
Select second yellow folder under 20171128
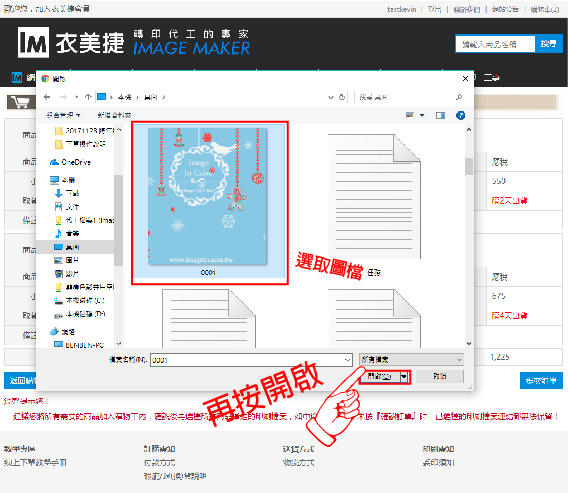80,144
